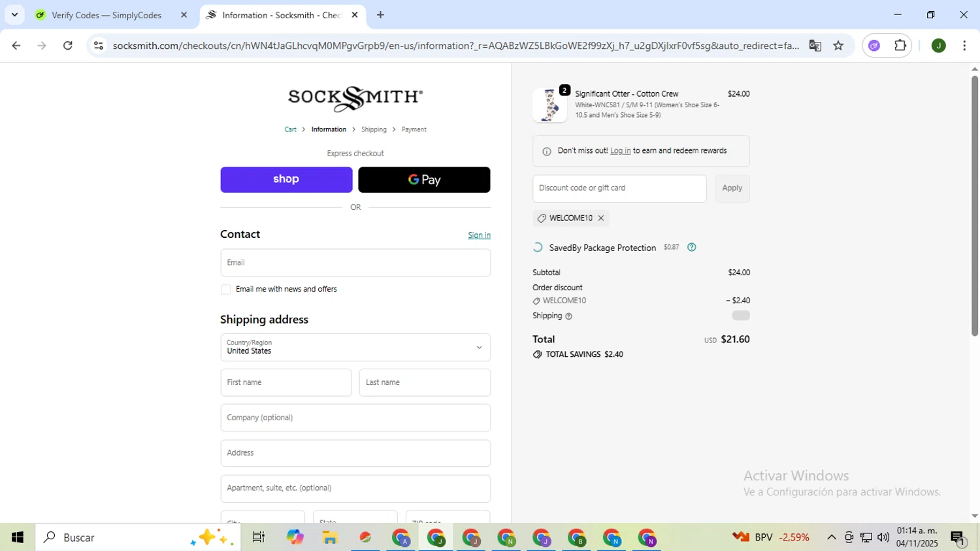The image size is (980, 551).
Task: Open the tab search dropdown
Action: pos(14,14)
